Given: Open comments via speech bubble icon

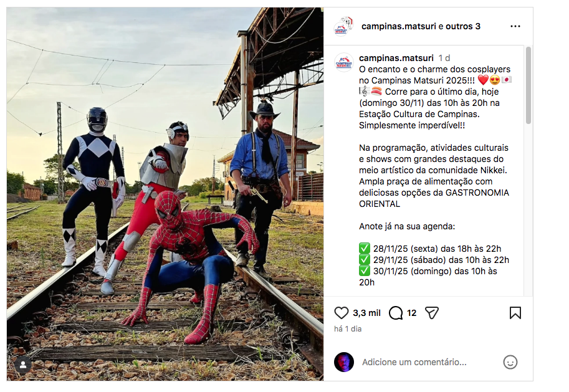Looking at the screenshot, I should (396, 313).
